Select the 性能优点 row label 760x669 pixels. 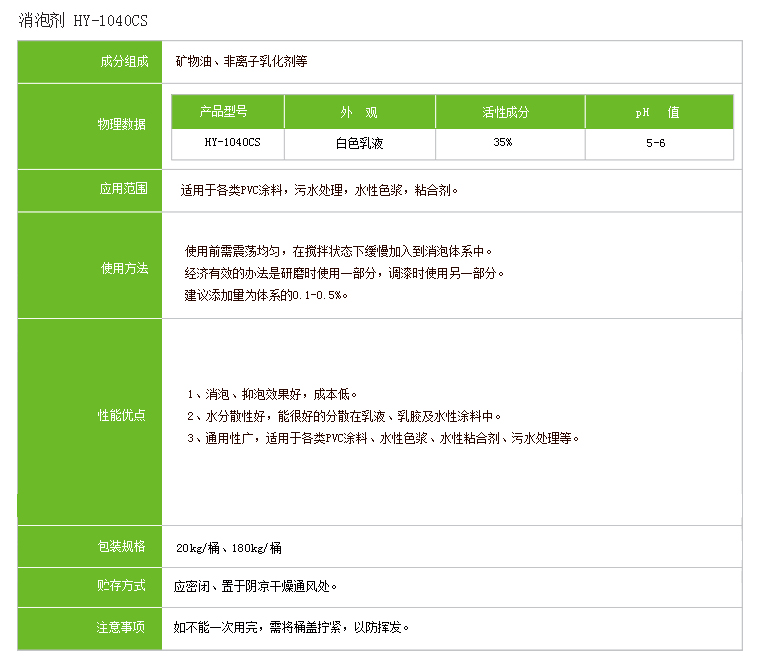tap(122, 415)
